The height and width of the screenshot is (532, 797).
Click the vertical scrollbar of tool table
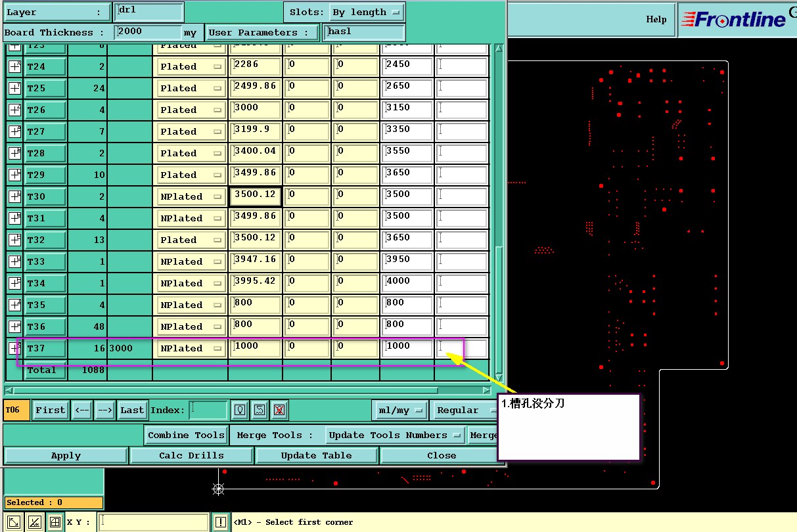(x=499, y=213)
